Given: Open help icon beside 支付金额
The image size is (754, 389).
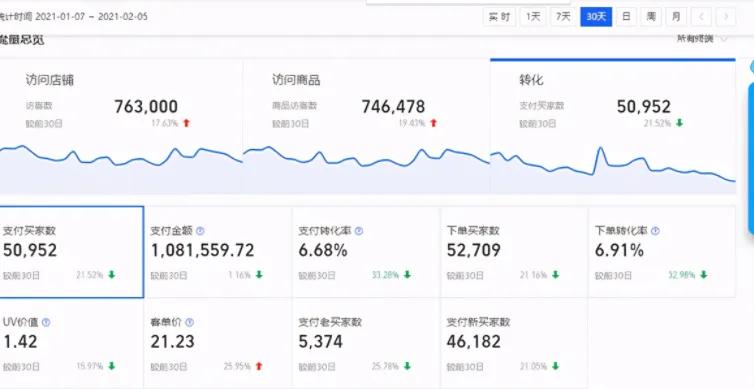Looking at the screenshot, I should click(200, 231).
